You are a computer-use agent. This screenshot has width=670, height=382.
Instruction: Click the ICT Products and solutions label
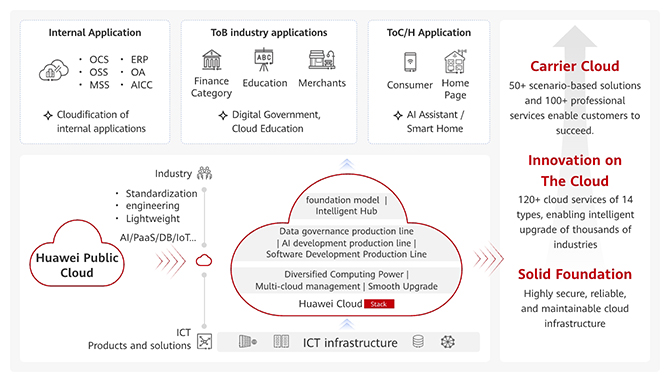(139, 339)
